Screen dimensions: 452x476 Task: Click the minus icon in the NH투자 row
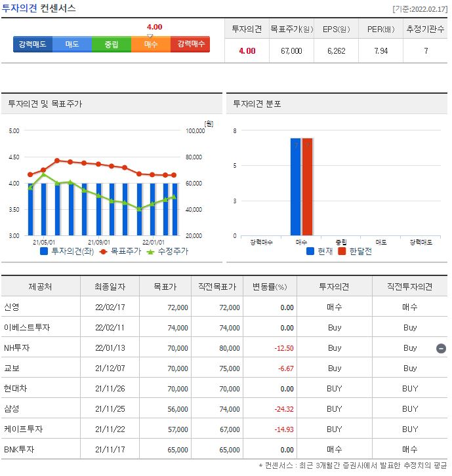click(441, 348)
